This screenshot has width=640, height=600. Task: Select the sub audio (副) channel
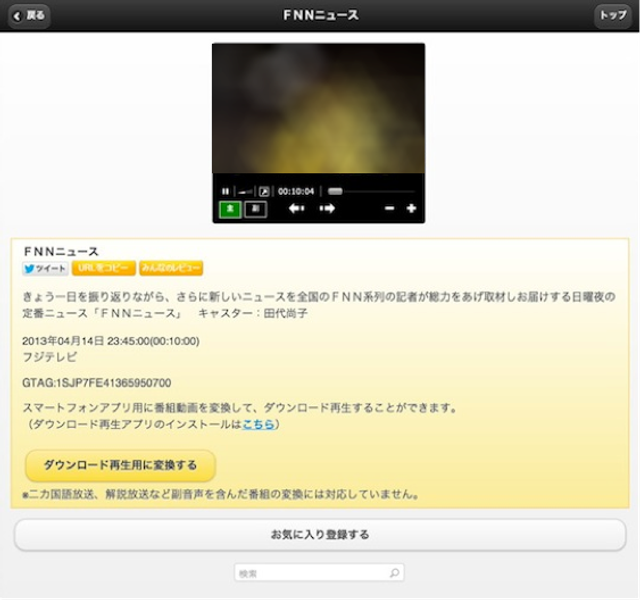[x=256, y=209]
